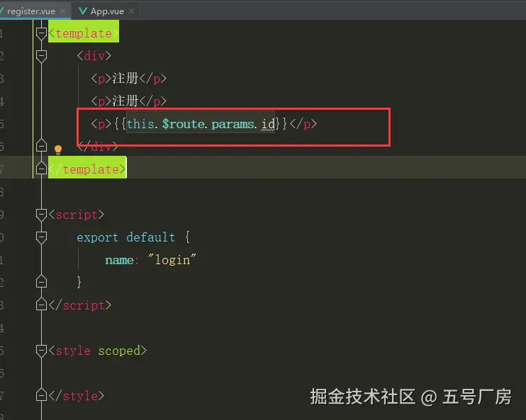526x420 pixels.
Task: Collapse fold marker at closing script line
Action: 41,304
